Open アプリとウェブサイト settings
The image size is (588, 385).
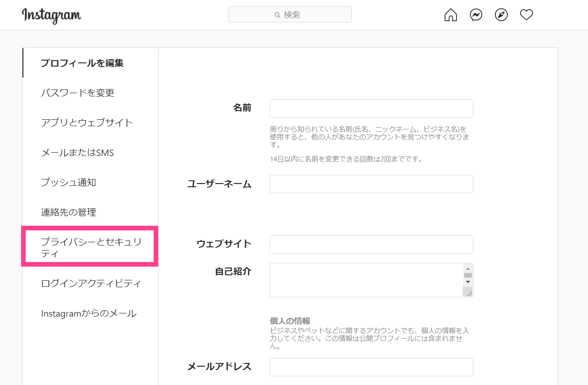90,123
